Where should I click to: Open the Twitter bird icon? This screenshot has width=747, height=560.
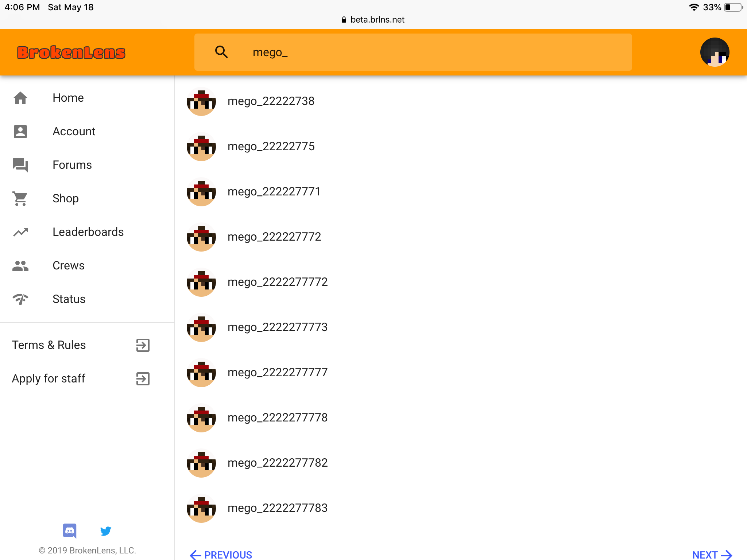pyautogui.click(x=106, y=531)
